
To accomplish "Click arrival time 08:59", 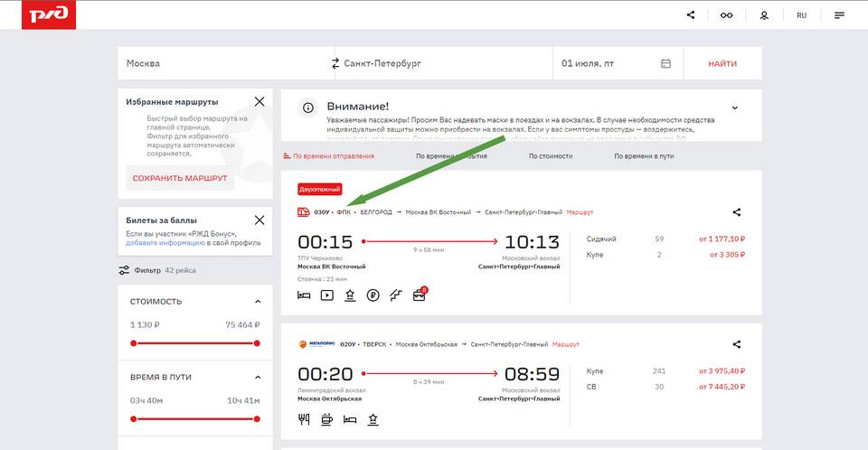I will click(532, 374).
